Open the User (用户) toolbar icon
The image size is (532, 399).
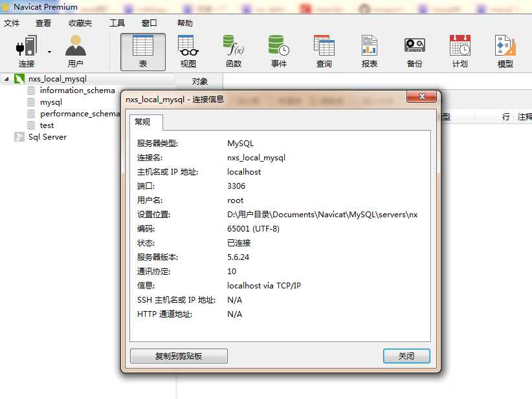(x=75, y=52)
